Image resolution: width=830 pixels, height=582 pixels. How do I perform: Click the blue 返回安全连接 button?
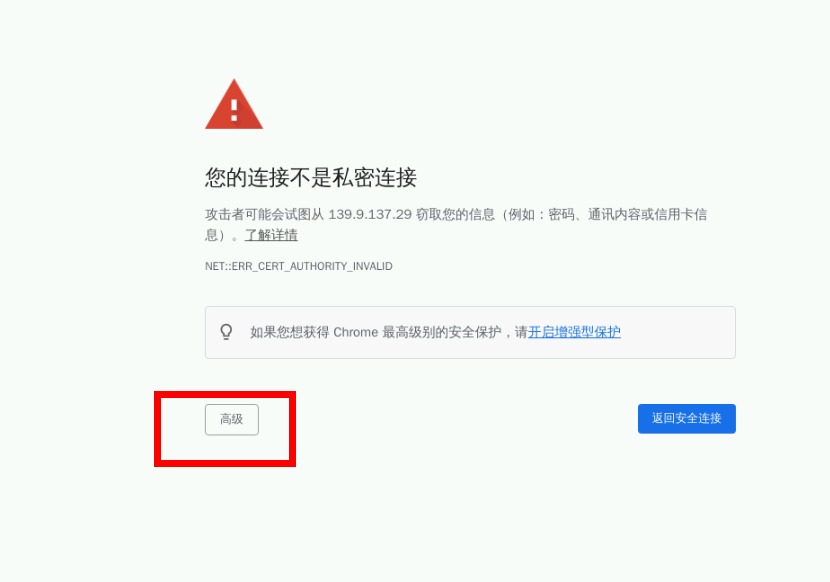[x=687, y=418]
